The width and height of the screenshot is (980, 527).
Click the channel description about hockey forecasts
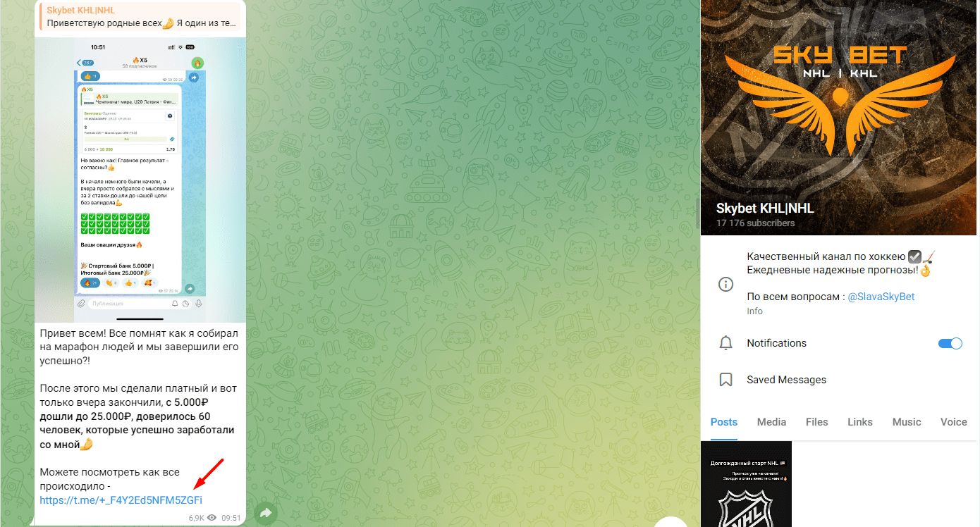(842, 263)
